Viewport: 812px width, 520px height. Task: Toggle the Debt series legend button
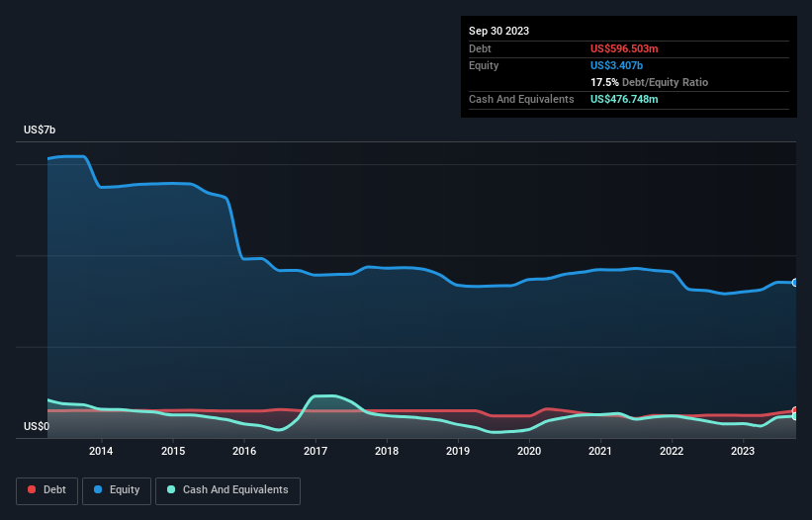pos(47,490)
